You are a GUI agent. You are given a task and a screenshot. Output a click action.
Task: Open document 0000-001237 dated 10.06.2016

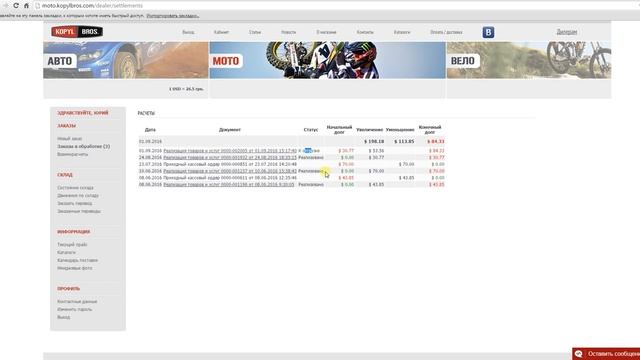point(230,171)
